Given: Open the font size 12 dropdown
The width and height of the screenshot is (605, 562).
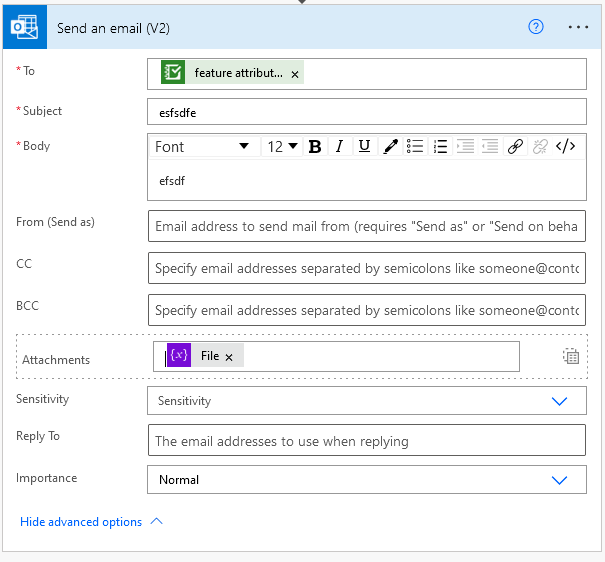Looking at the screenshot, I should pos(282,147).
